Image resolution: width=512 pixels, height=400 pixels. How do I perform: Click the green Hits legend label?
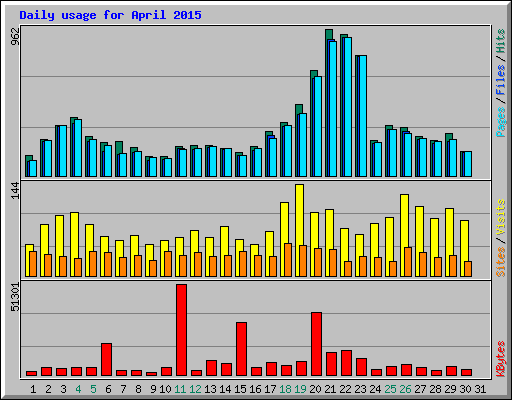(x=501, y=41)
